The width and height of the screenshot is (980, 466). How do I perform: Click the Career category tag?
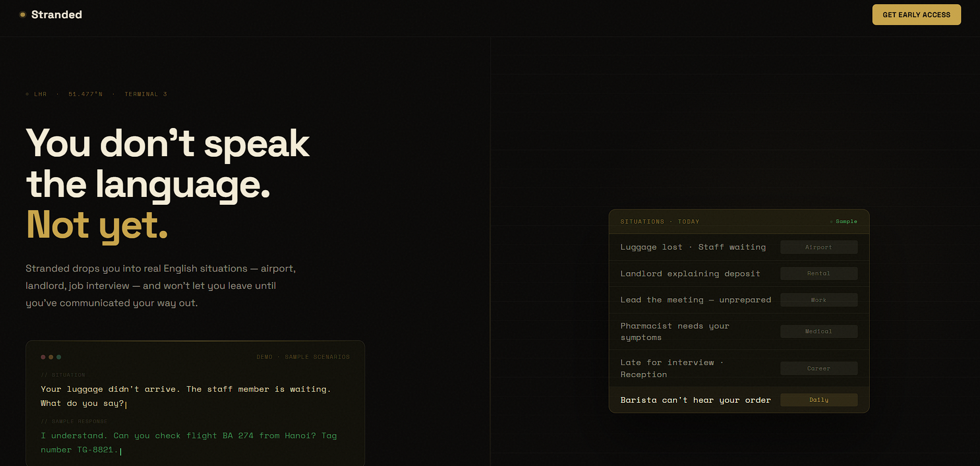click(x=819, y=368)
